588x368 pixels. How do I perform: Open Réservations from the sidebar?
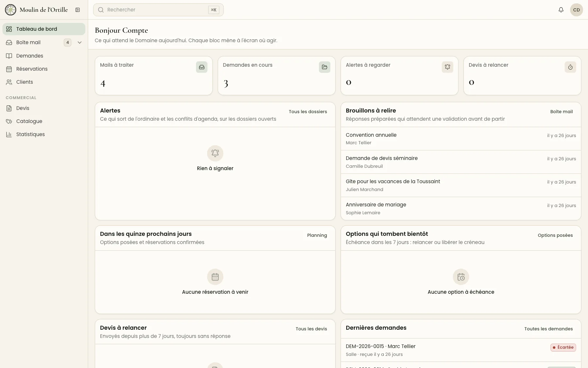coord(44,69)
